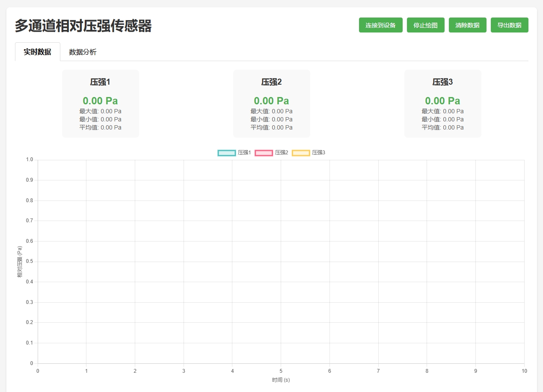Click the 连接到设备 button
This screenshot has width=543, height=392.
click(x=380, y=25)
